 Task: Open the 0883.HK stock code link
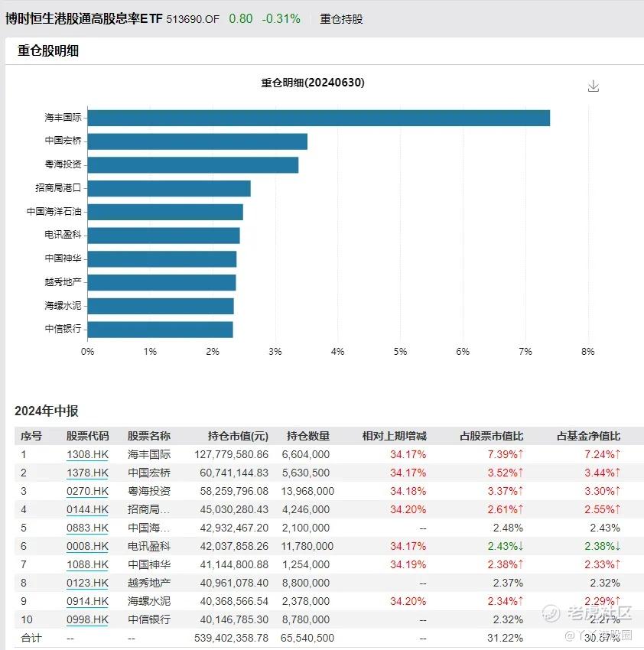87,528
